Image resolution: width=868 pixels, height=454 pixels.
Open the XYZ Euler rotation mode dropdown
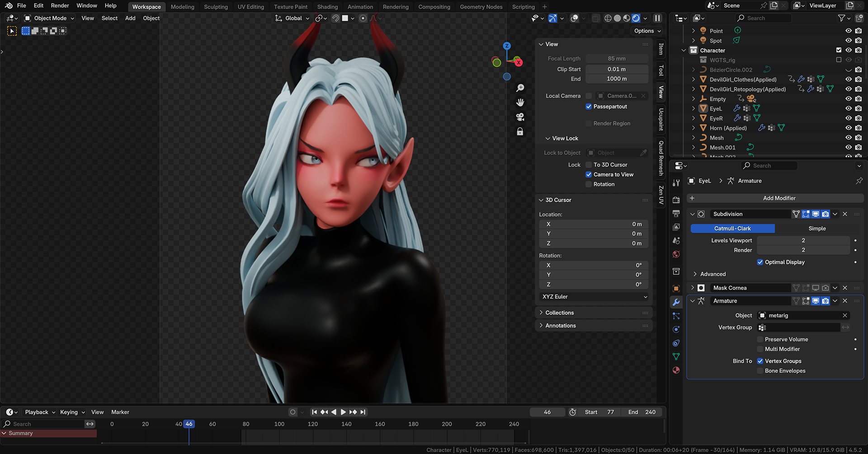point(594,297)
